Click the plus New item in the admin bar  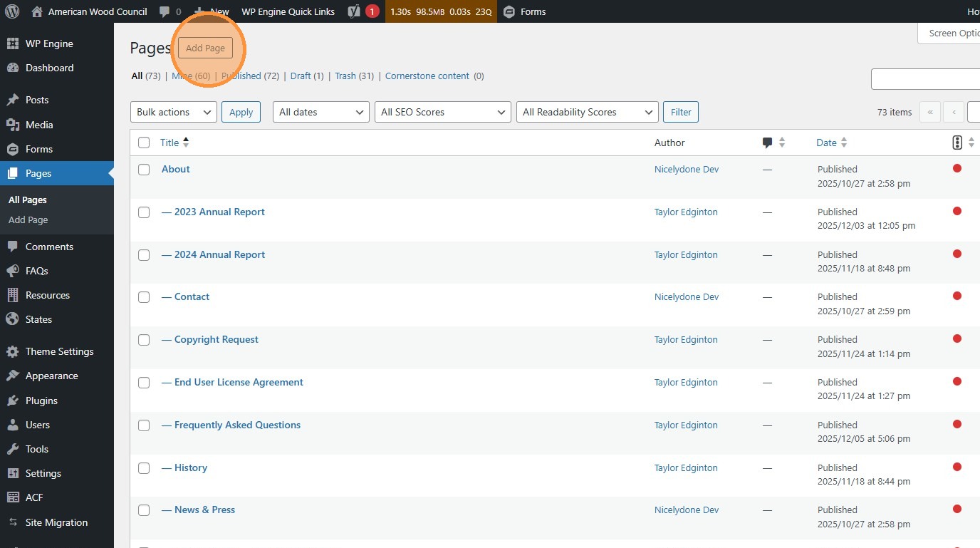212,11
